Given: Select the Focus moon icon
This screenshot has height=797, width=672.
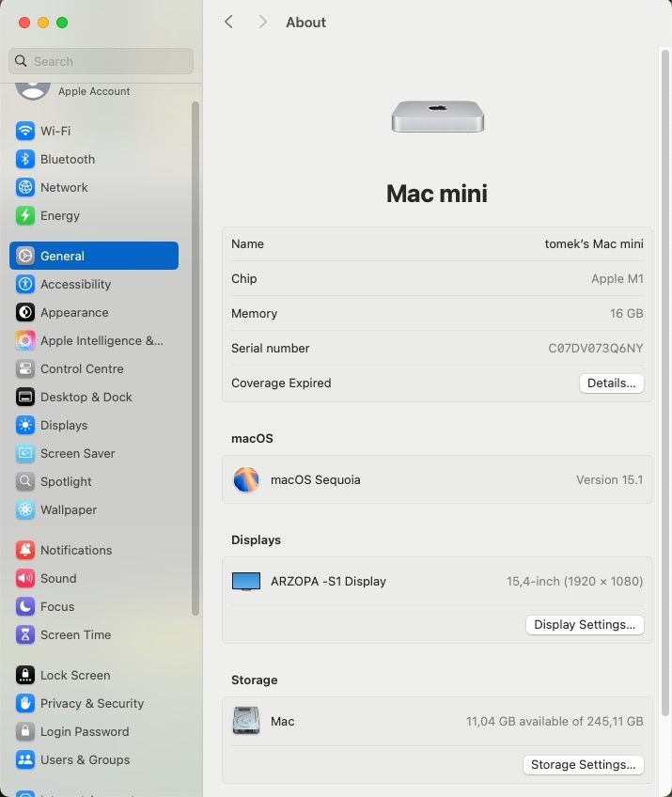Looking at the screenshot, I should pos(25,606).
